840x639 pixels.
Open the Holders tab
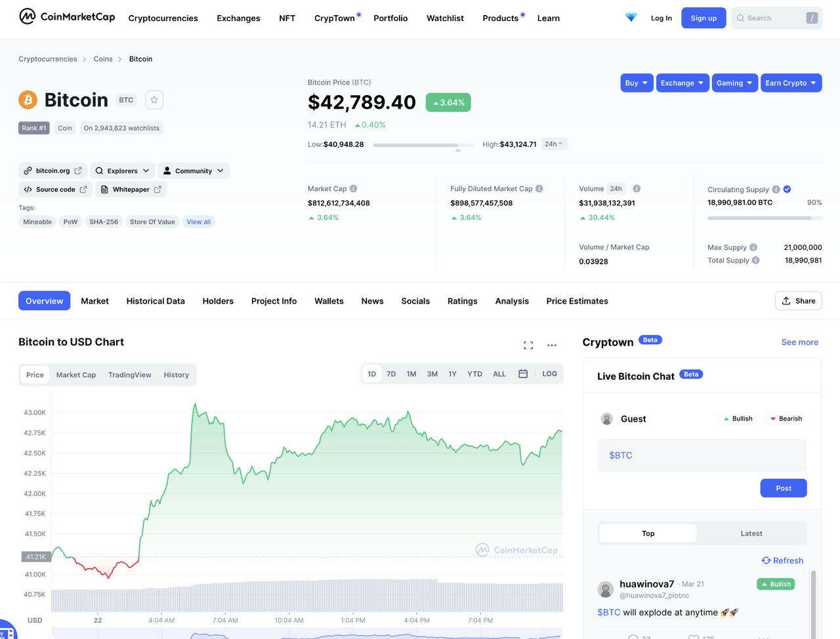click(x=218, y=301)
